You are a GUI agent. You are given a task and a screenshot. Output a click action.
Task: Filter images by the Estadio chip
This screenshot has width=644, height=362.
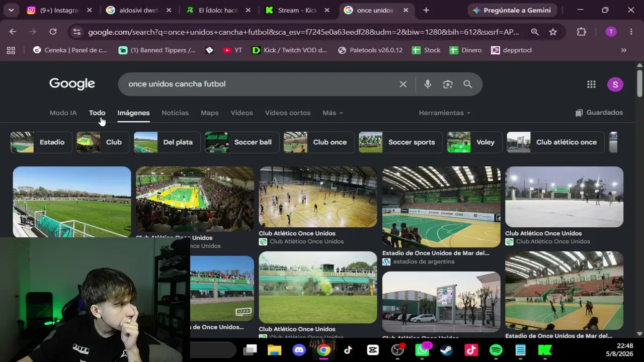tap(41, 142)
